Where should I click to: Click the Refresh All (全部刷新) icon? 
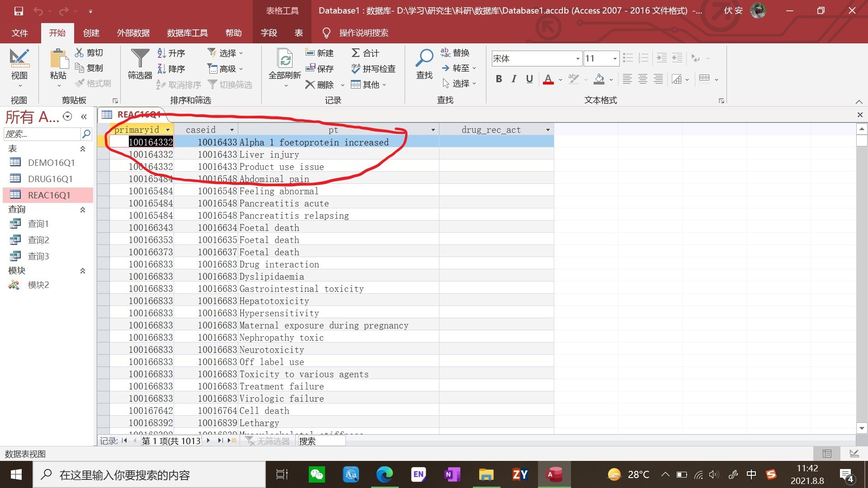(285, 59)
